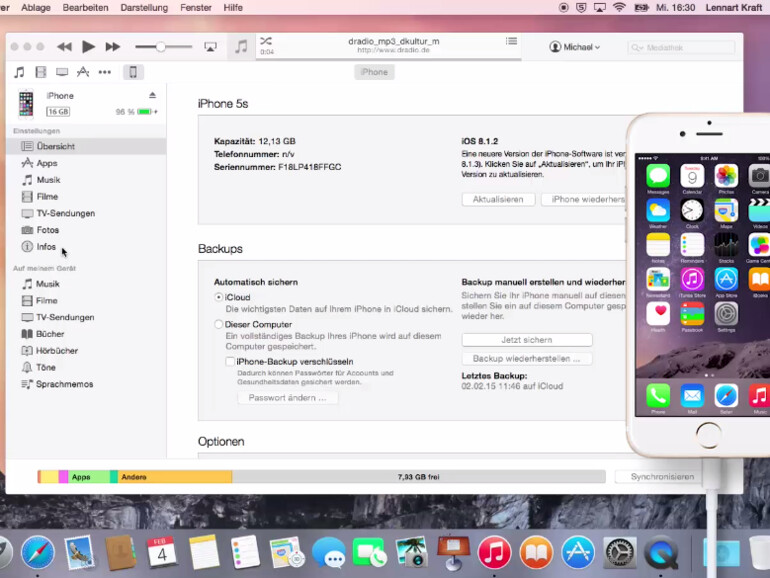The height and width of the screenshot is (578, 770).
Task: Open the Fenster menu
Action: click(195, 8)
